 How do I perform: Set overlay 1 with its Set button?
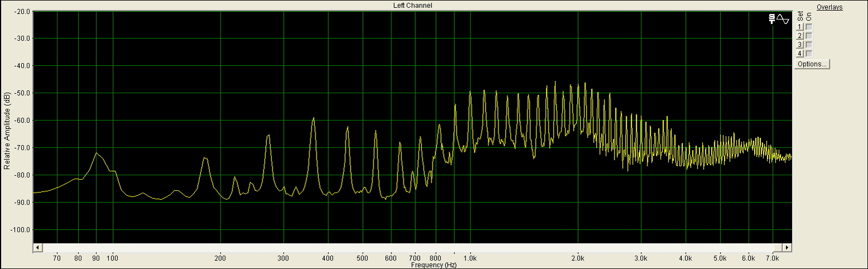pos(800,27)
